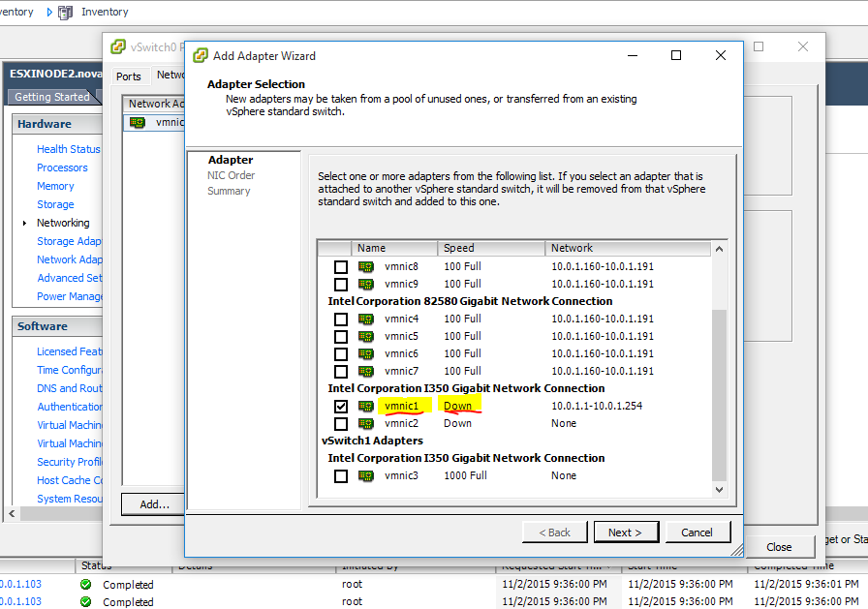Open the Processors hardware link
The height and width of the screenshot is (609, 868).
(62, 167)
